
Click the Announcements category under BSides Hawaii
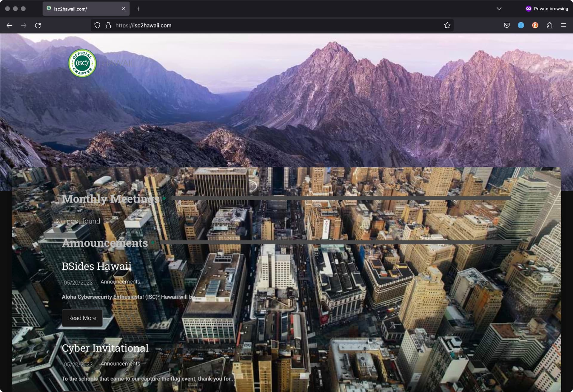120,282
